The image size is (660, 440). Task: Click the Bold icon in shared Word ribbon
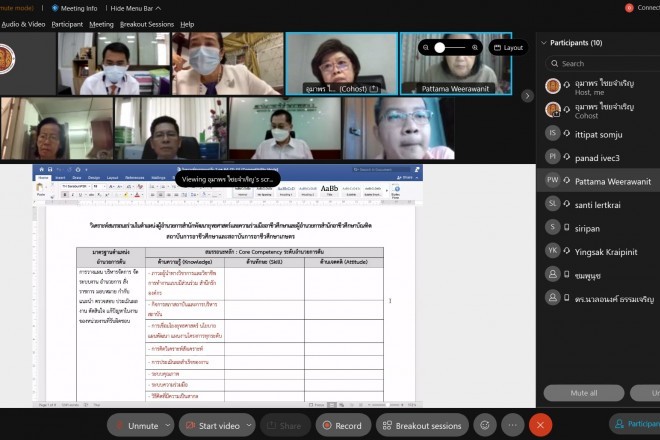coord(65,195)
